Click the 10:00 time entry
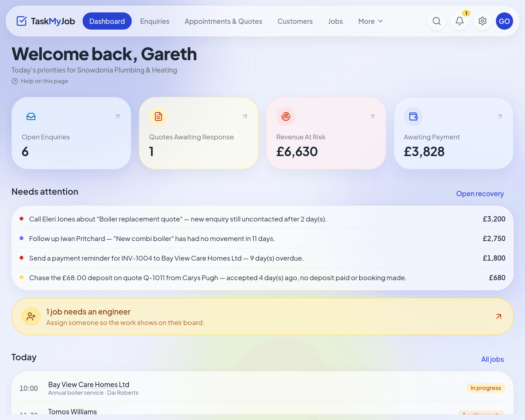 (x=29, y=388)
